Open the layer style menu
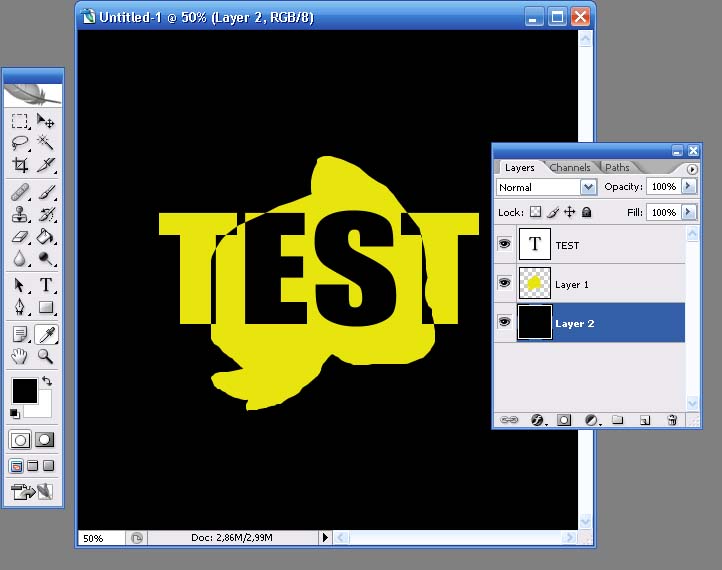The width and height of the screenshot is (722, 570). (538, 420)
